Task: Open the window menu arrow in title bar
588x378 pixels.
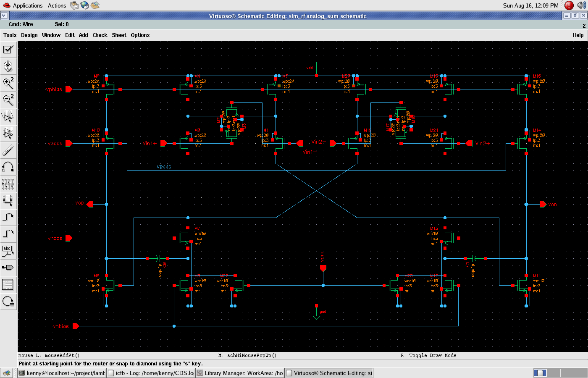Action: 4,16
